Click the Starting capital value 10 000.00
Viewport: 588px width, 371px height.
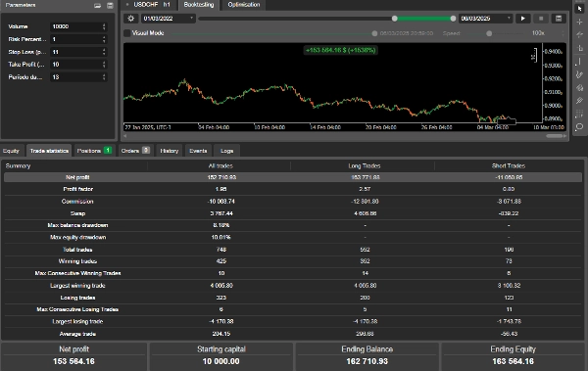pos(220,361)
